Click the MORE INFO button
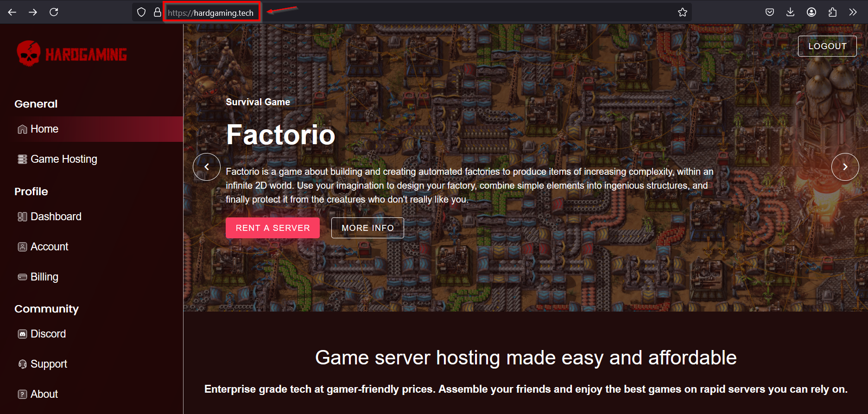 click(x=367, y=228)
